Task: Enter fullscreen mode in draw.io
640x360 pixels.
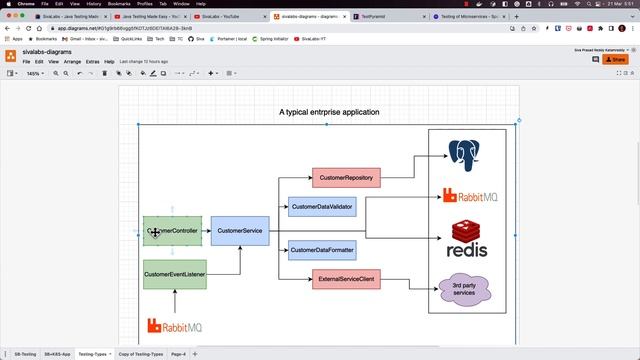Action: click(619, 73)
